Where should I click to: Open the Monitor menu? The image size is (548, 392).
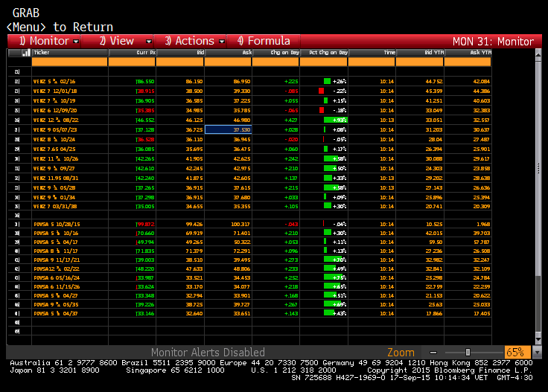click(x=45, y=41)
